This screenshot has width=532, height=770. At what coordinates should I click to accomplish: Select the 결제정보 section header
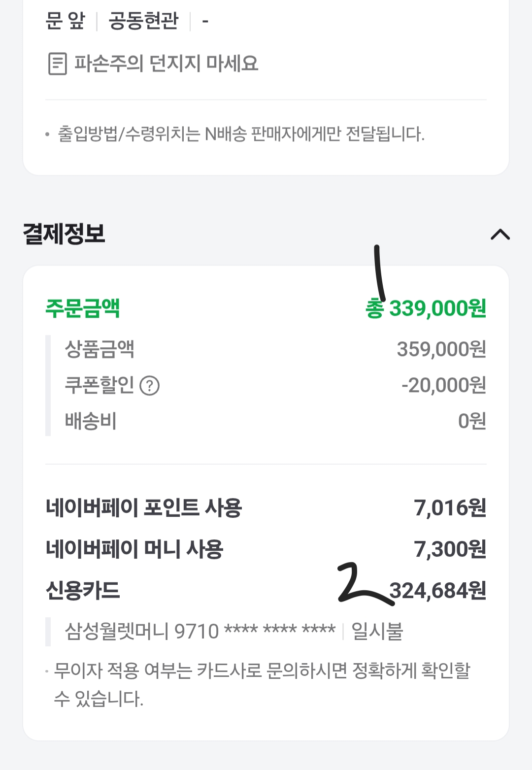pos(64,234)
